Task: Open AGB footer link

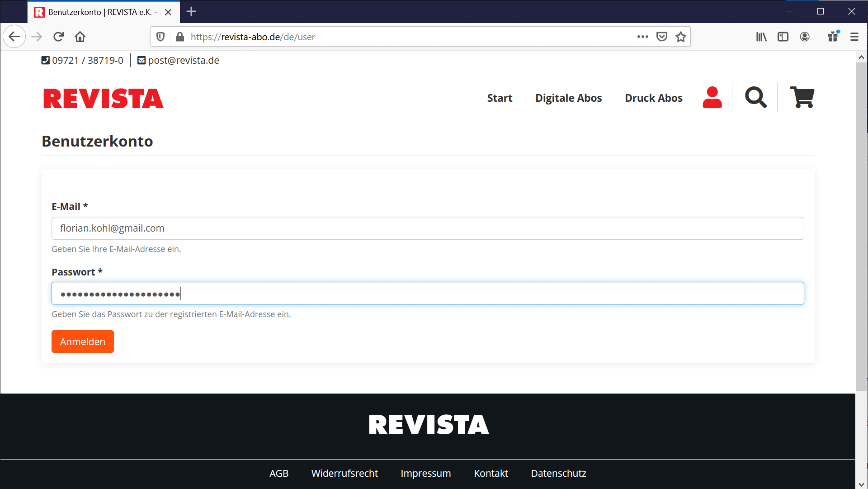Action: (279, 473)
